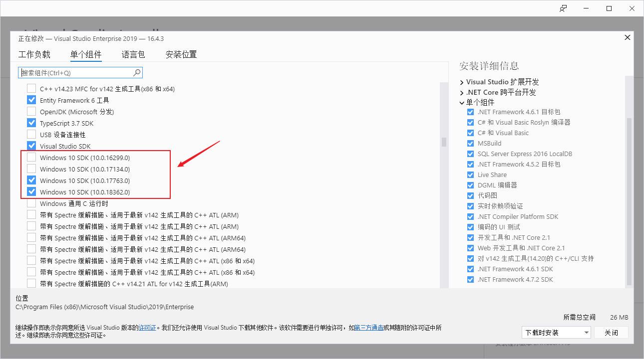Screen dimensions: 644x359
Task: Uncheck Windows 10 SDK (10.0.17763.0)
Action: (x=31, y=180)
